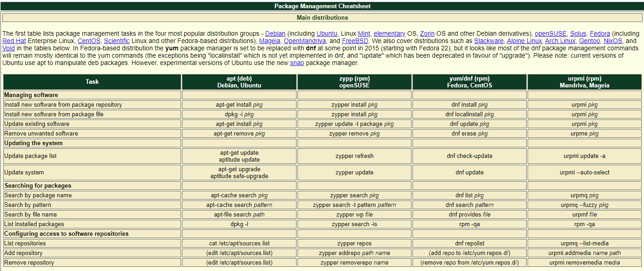Visit the Zorin link
This screenshot has height=271, width=644.
427,33
